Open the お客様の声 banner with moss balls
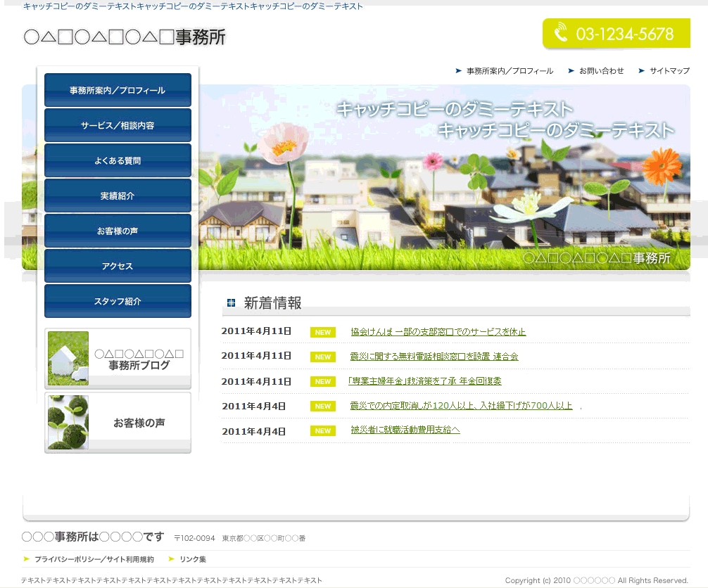The image size is (708, 588). (118, 423)
